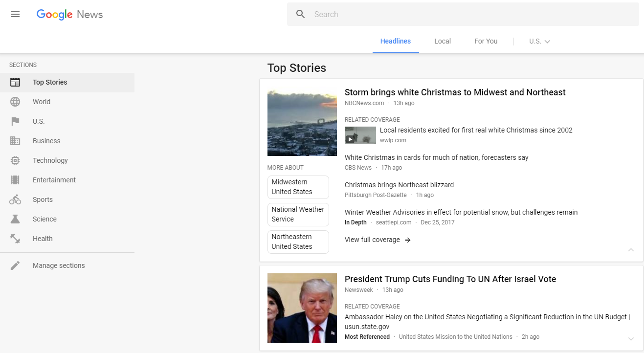Click the U.S. flag icon

[x=15, y=121]
